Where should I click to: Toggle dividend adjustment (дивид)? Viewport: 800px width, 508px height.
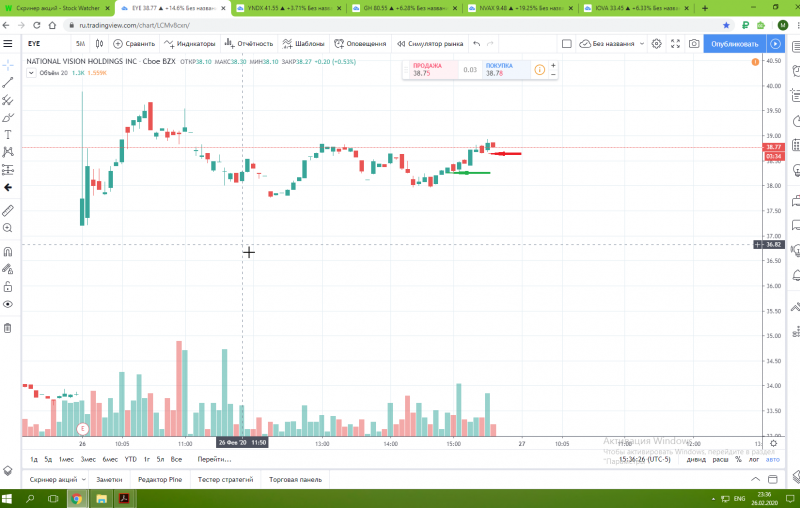click(696, 459)
